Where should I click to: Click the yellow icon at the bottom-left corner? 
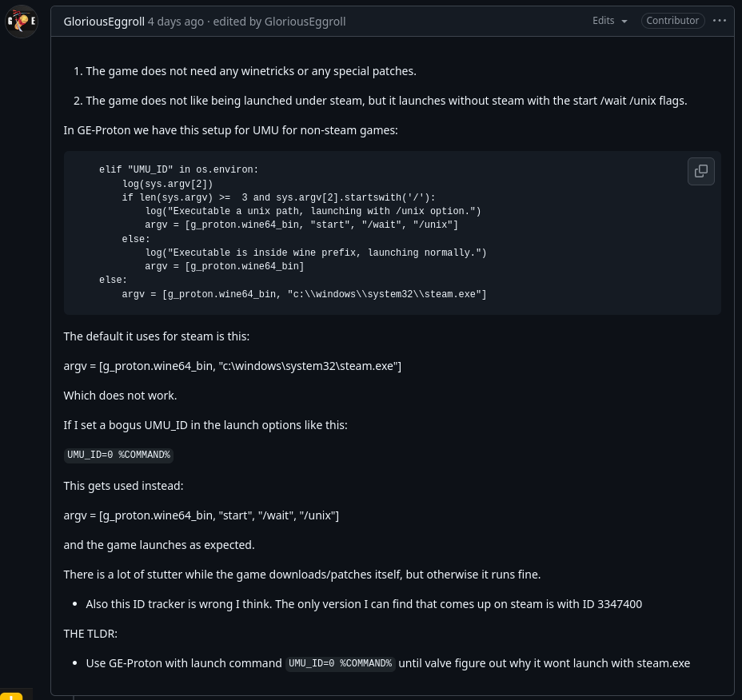click(x=11, y=696)
